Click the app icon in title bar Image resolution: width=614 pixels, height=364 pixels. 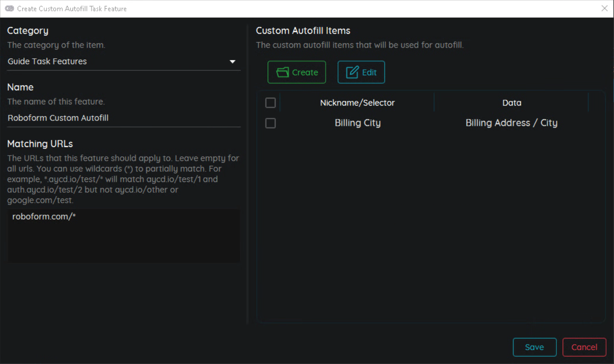pos(9,8)
